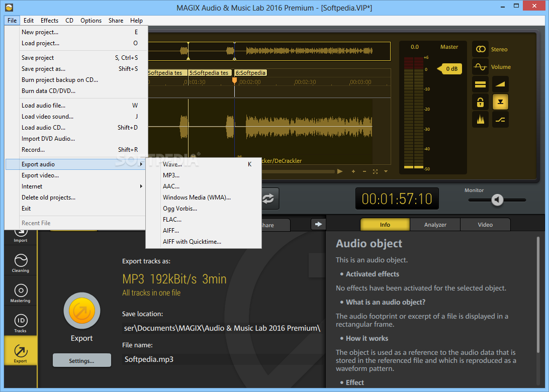This screenshot has width=549, height=392.
Task: Open the Tracks ID section in sidebar
Action: [20, 323]
